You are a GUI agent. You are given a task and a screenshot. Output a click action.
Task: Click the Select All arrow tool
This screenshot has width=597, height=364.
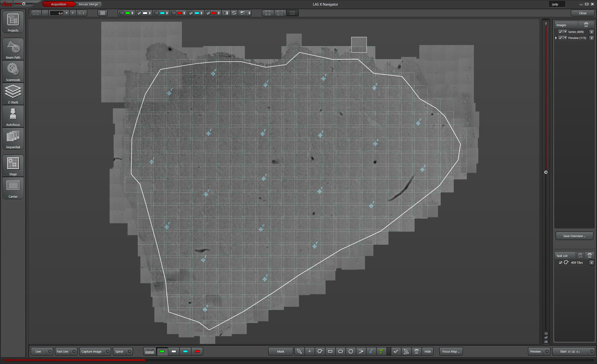tap(406, 351)
